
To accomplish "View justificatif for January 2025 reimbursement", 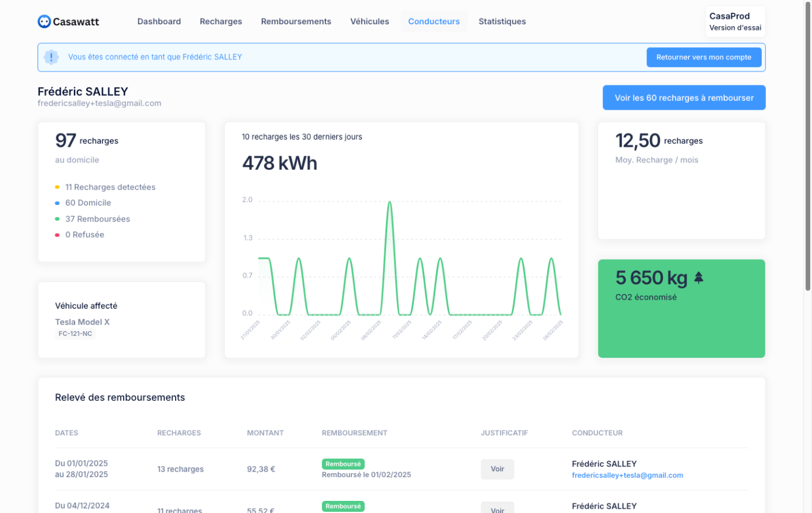I will click(497, 469).
